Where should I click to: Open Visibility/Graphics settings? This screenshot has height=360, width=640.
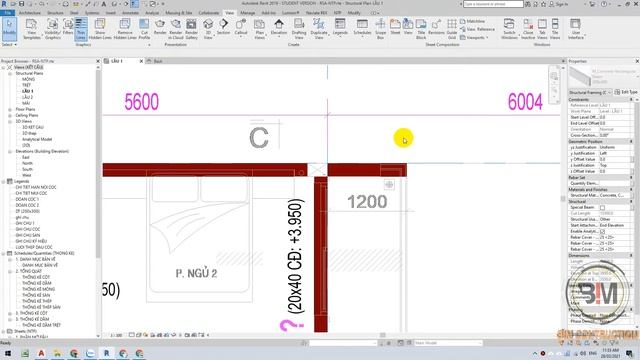pyautogui.click(x=52, y=29)
